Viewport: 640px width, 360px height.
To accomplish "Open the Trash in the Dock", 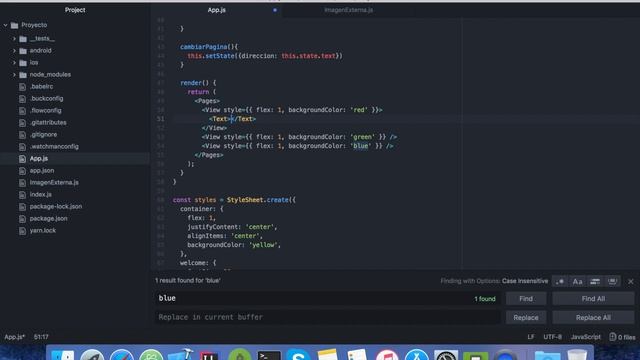I will (x=577, y=354).
